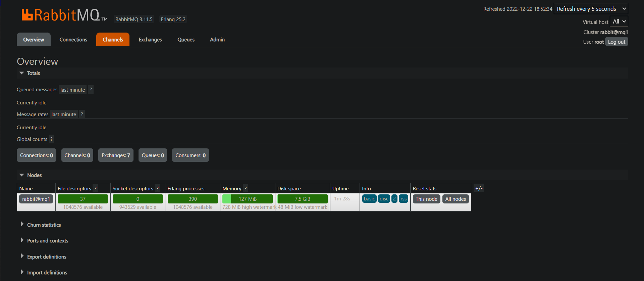Open the Consumers: 0 count
This screenshot has height=281, width=644.
[x=191, y=155]
